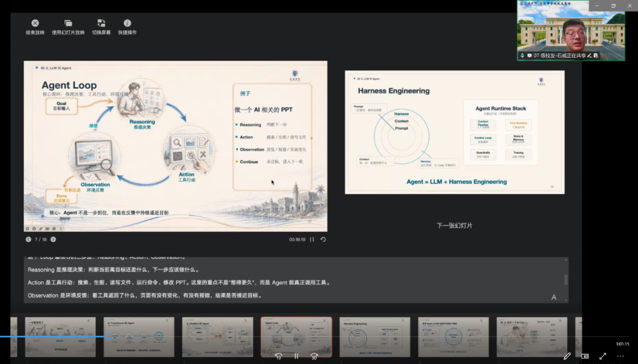Screen dimensions: 638x364
Task: Click the next-slide preview of Harness Engineering
Action: coord(454,132)
